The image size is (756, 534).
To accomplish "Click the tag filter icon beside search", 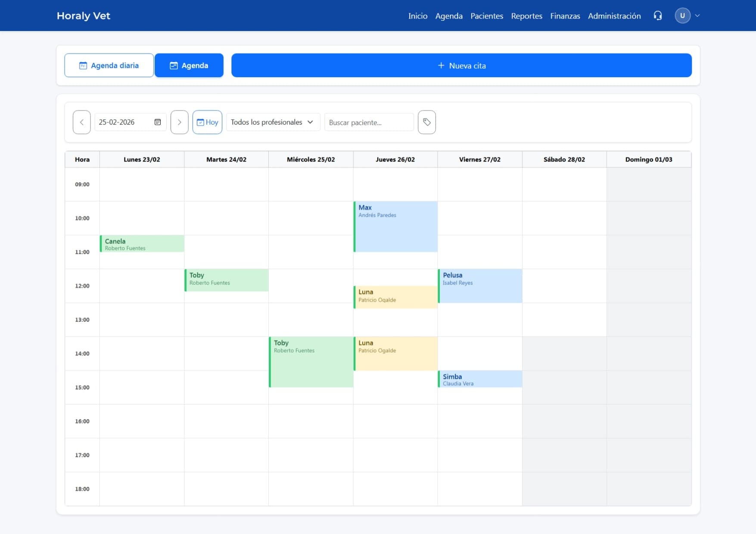I will pos(426,122).
